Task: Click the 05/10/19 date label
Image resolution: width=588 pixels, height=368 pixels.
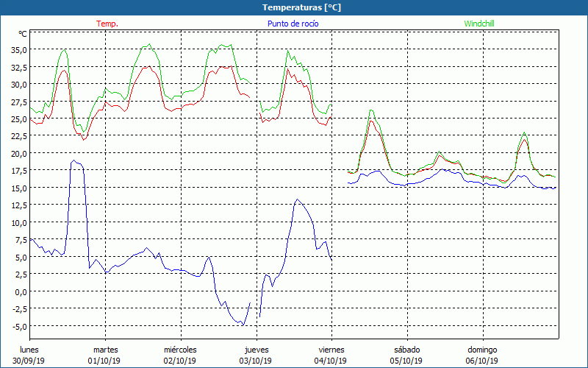Action: pyautogui.click(x=406, y=361)
